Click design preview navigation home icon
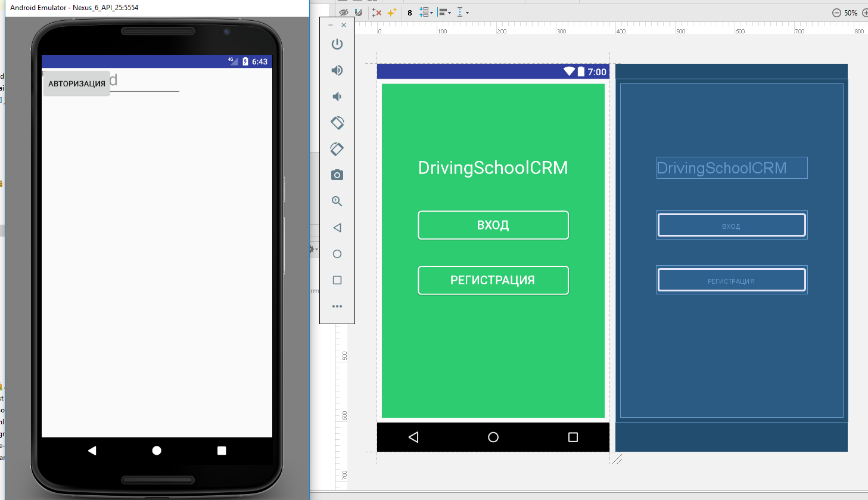 coord(493,437)
